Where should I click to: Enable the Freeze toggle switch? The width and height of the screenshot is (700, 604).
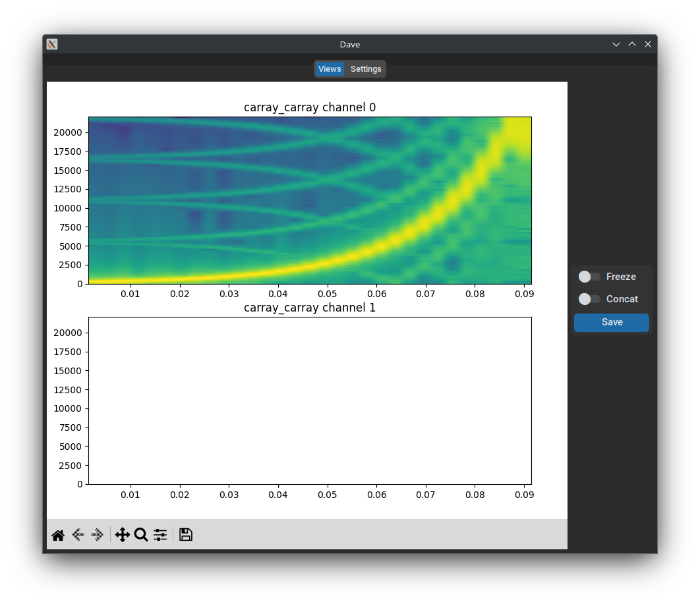point(589,277)
